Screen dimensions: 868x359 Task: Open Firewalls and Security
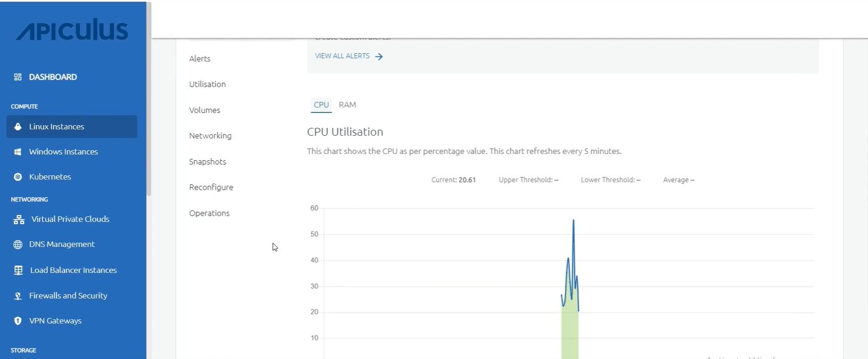68,296
